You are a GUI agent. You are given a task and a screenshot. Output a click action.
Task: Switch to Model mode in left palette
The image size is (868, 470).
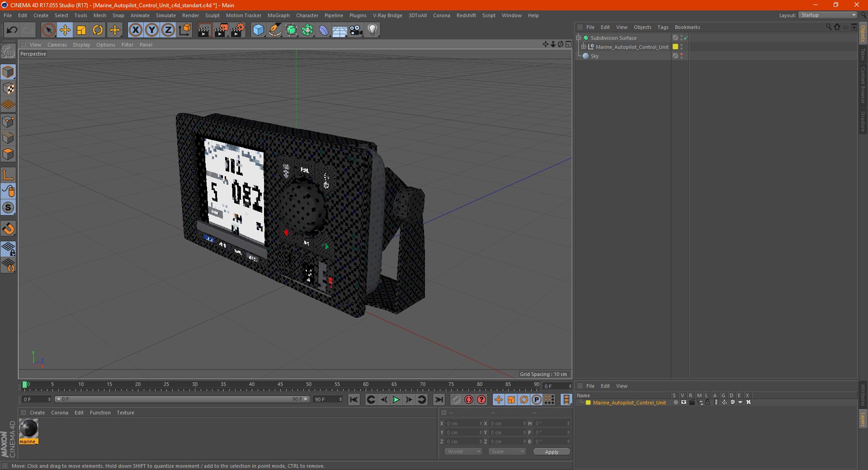click(x=9, y=72)
